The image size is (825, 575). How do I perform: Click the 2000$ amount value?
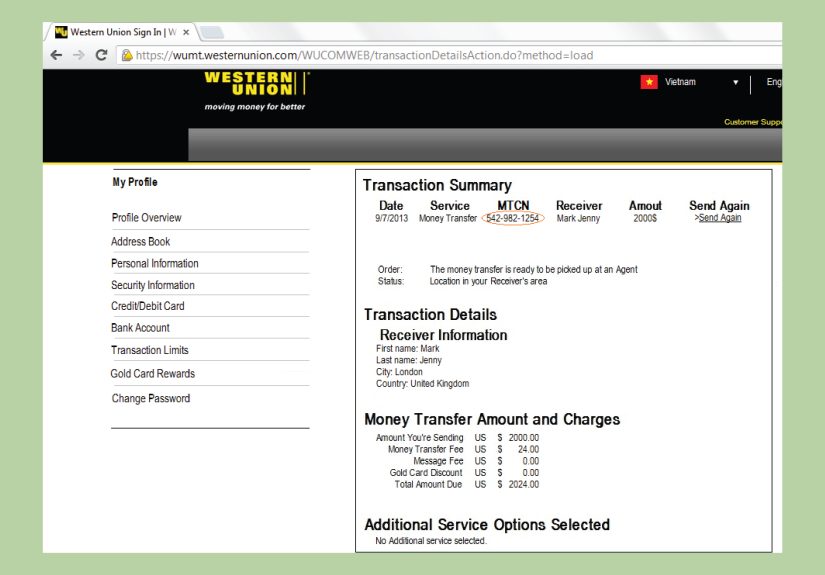645,218
